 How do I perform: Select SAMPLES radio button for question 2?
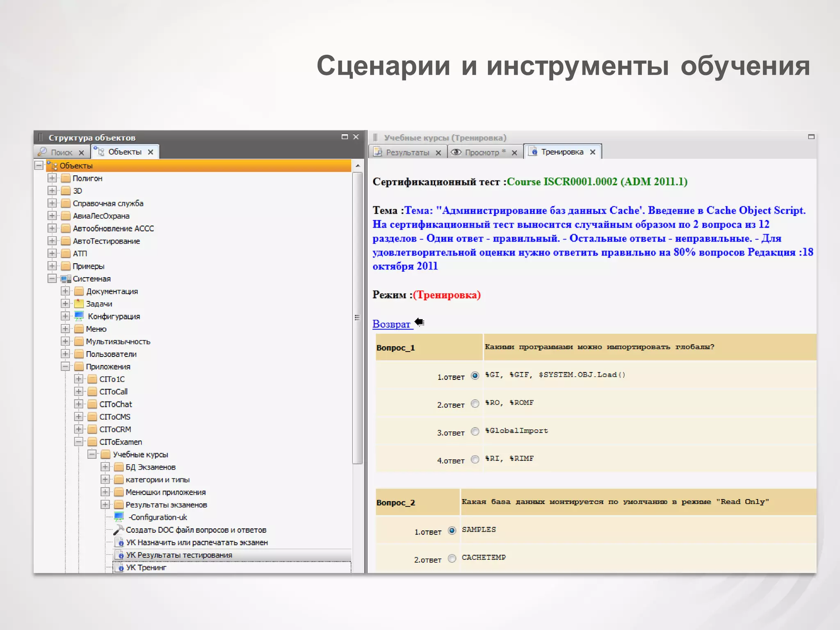click(452, 531)
